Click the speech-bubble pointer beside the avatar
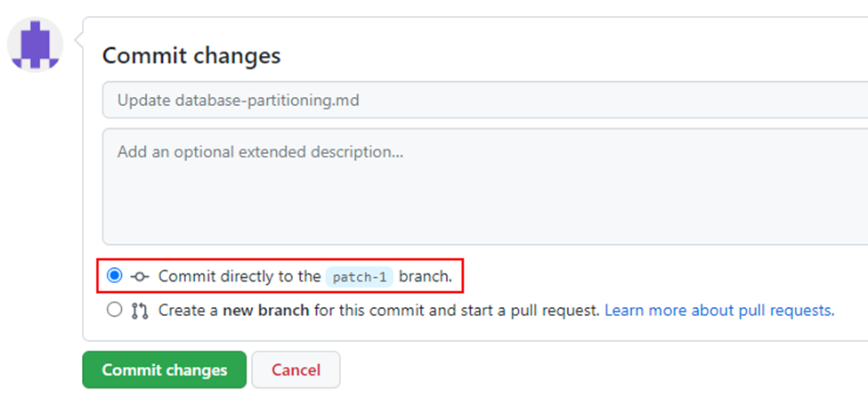 pyautogui.click(x=77, y=38)
